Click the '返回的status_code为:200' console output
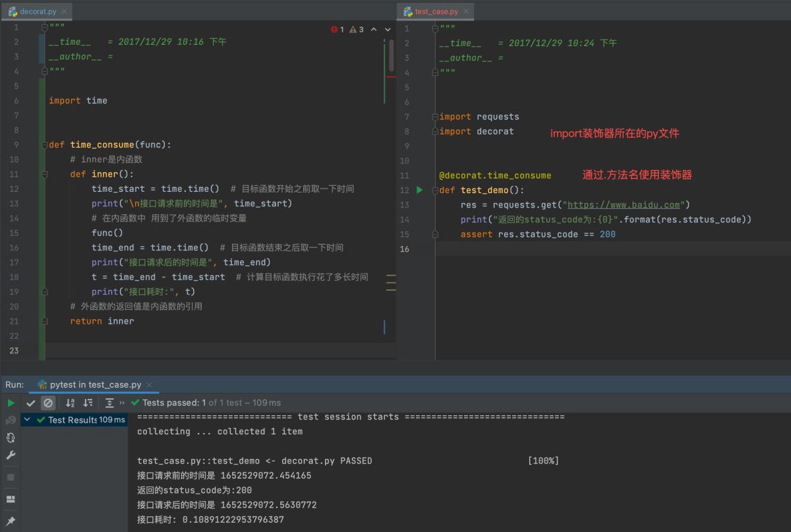The image size is (791, 532). (194, 490)
